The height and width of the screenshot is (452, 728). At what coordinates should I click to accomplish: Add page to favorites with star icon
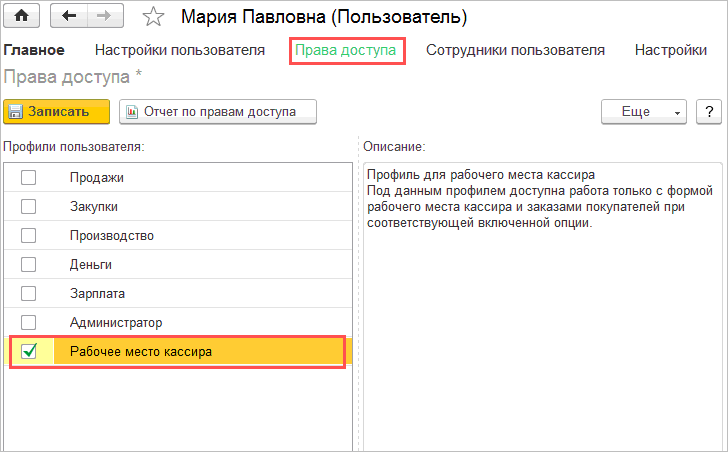coord(152,16)
